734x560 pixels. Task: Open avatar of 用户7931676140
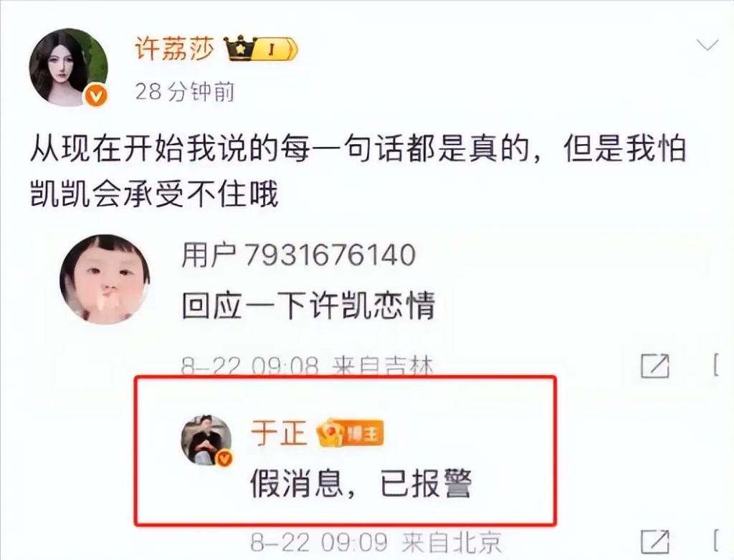coord(105,280)
